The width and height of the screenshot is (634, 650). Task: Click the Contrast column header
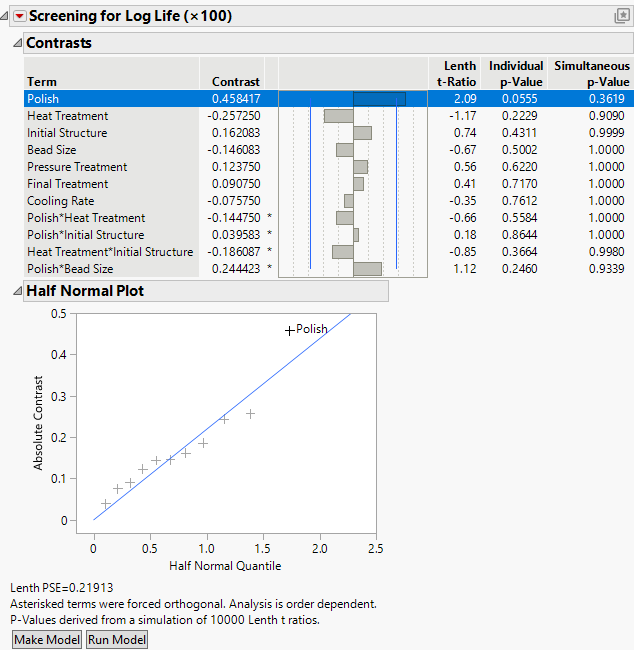pos(236,82)
